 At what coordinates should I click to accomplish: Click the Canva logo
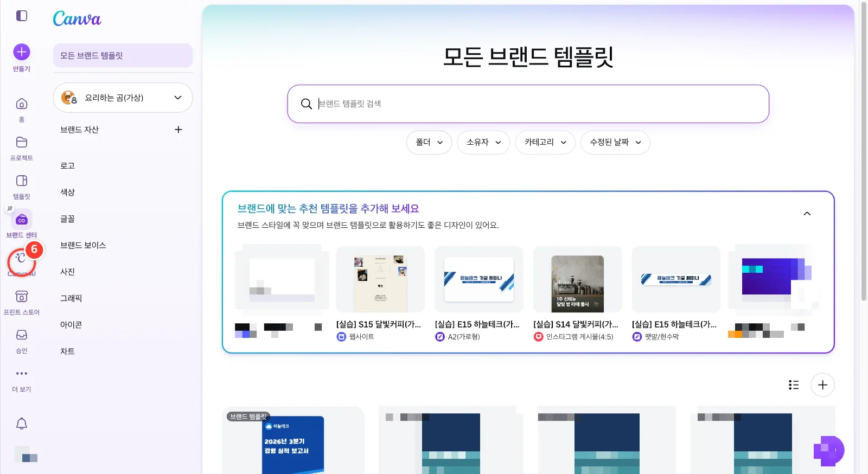(77, 19)
